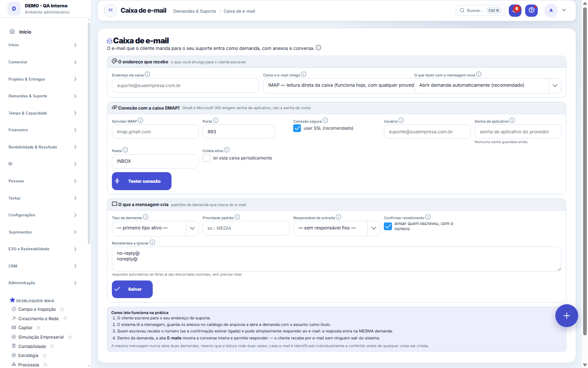Show info tooltip for Endereço da caixa
The height and width of the screenshot is (368, 588).
click(147, 74)
